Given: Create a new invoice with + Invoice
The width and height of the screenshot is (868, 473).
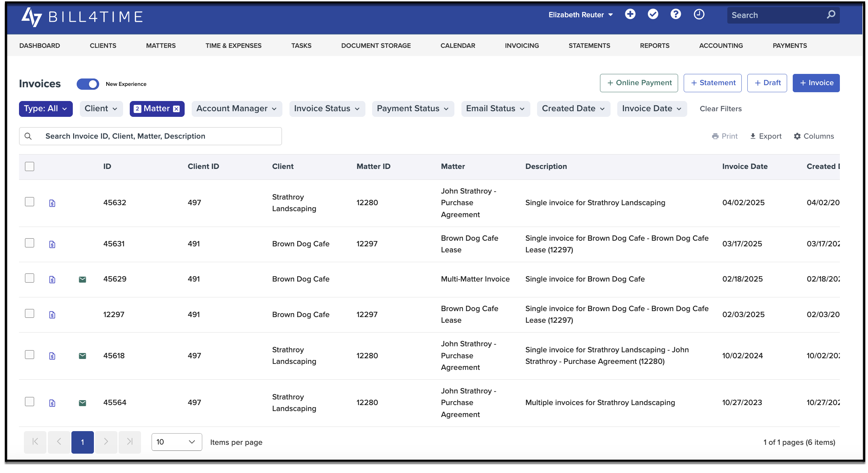Looking at the screenshot, I should pyautogui.click(x=816, y=83).
